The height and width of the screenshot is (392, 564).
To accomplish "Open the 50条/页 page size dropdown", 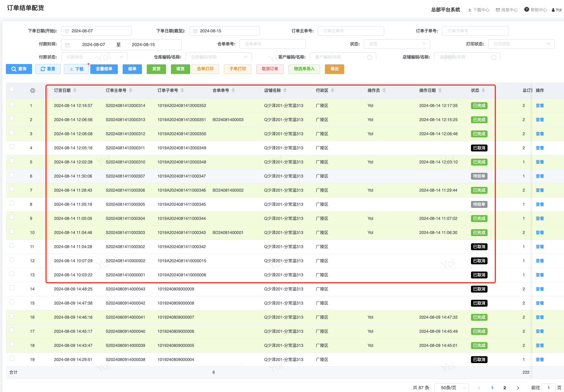I will click(451, 388).
